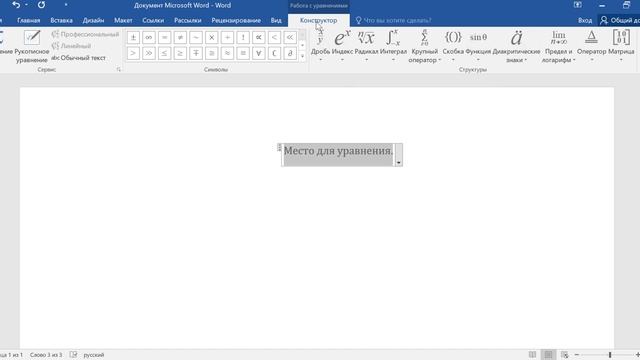Insert the single greater-than symbol
Viewport: 640px width, 360px height.
[x=133, y=53]
